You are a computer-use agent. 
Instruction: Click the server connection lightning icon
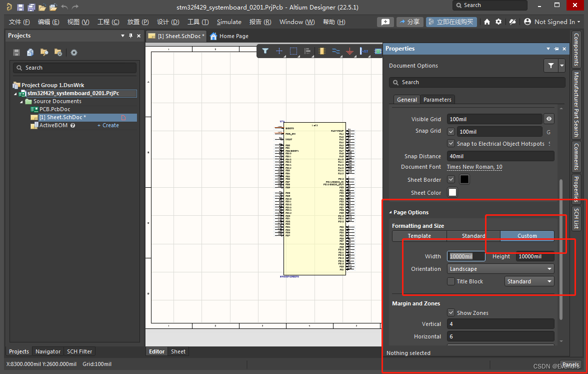click(512, 22)
